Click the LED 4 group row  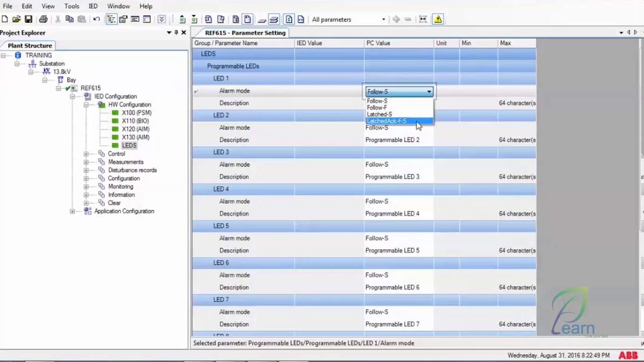click(x=364, y=189)
